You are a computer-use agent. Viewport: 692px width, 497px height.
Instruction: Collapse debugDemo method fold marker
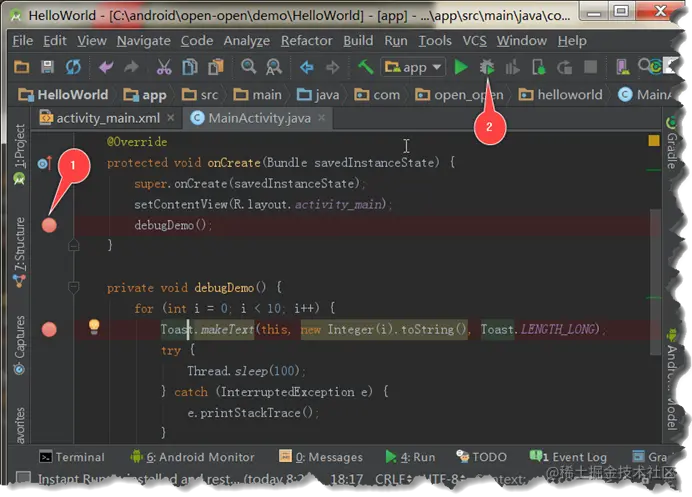[74, 287]
